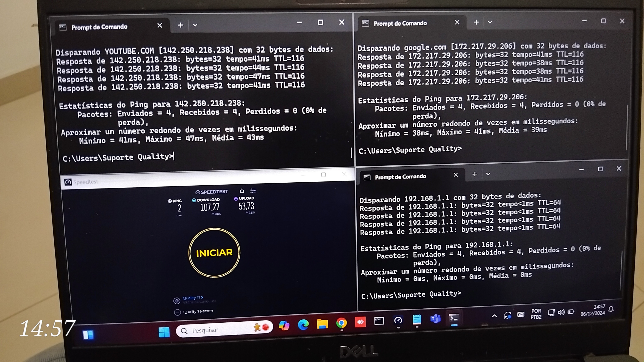The width and height of the screenshot is (644, 362).
Task: Open Speedtest settings sliders icon
Action: click(253, 191)
